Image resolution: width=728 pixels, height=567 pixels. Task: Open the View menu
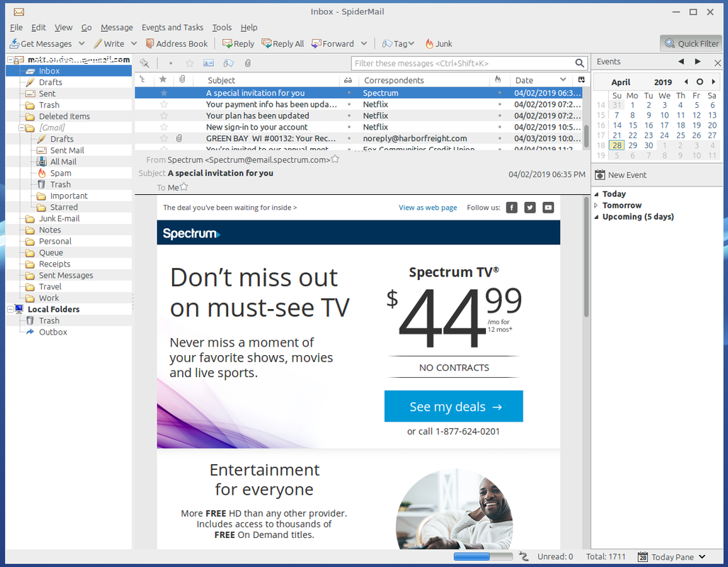point(63,28)
